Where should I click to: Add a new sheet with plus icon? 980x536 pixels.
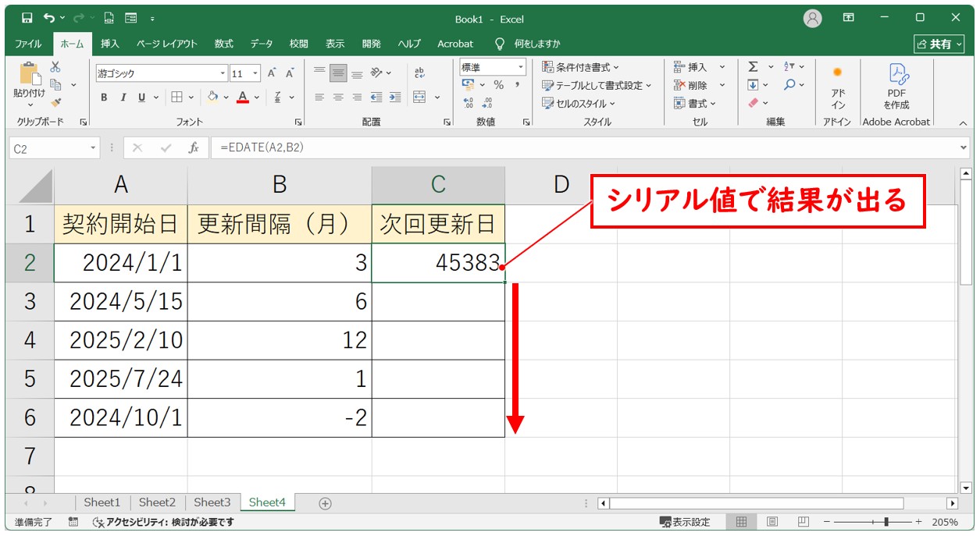pyautogui.click(x=326, y=503)
